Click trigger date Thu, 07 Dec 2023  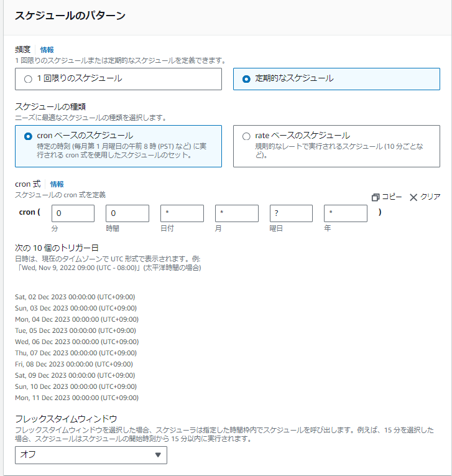pos(76,353)
